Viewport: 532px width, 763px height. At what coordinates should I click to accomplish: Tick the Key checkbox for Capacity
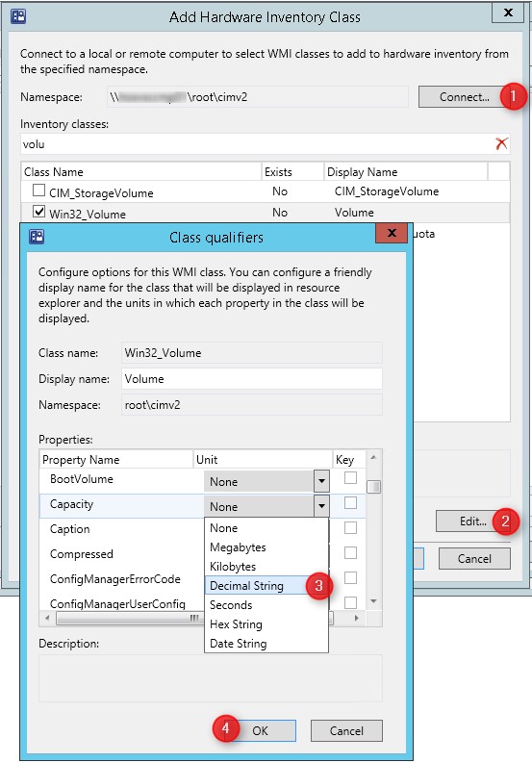(350, 502)
